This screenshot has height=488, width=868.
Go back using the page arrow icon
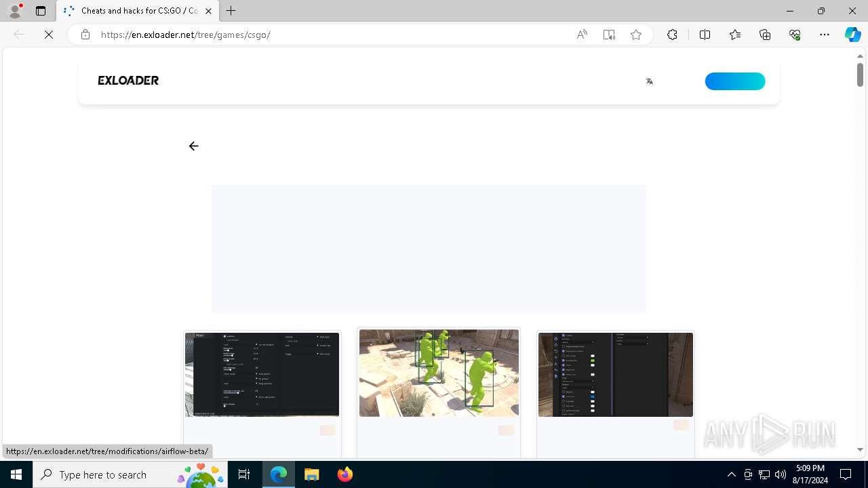(194, 146)
